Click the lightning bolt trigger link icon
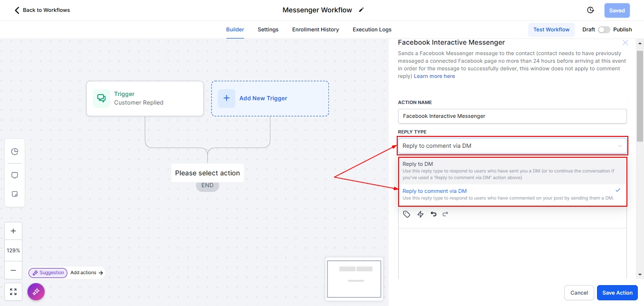The height and width of the screenshot is (306, 644). [x=420, y=214]
